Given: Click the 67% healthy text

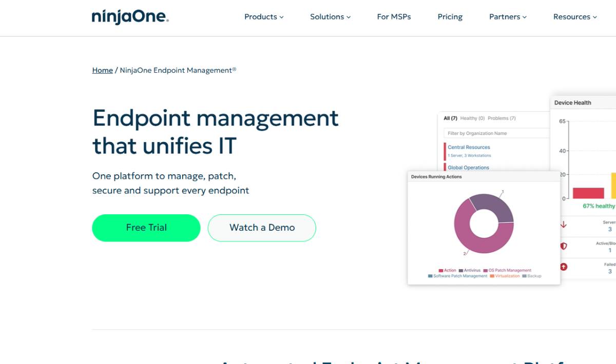Looking at the screenshot, I should (599, 206).
